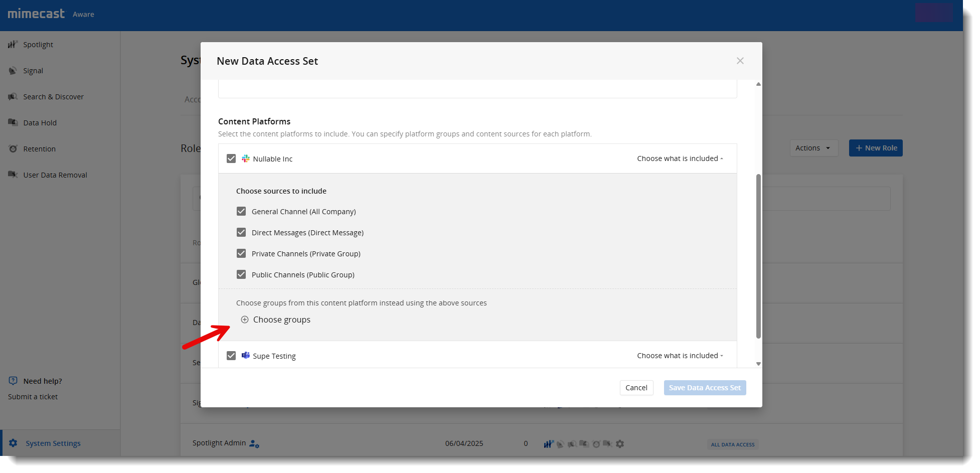Click the Search & Discover icon
The width and height of the screenshot is (980, 473).
(13, 97)
